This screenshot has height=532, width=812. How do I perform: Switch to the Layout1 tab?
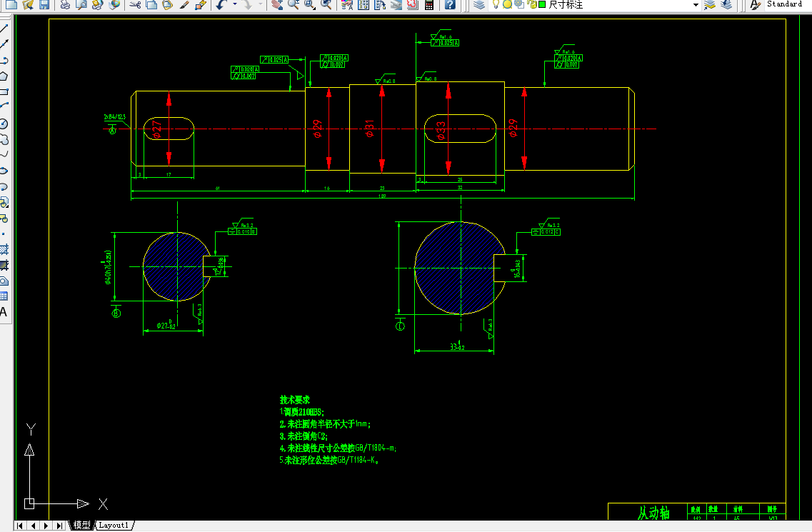[114, 526]
